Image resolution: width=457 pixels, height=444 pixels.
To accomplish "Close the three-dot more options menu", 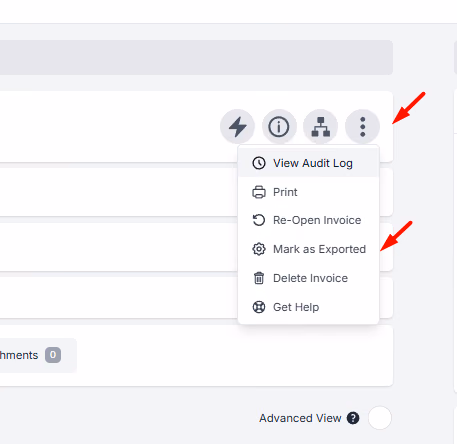I will click(362, 127).
